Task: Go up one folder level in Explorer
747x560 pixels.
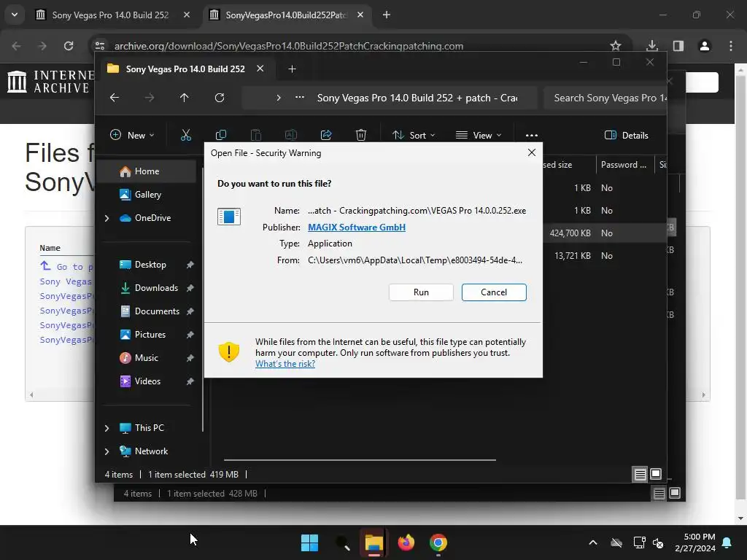Action: 185,98
